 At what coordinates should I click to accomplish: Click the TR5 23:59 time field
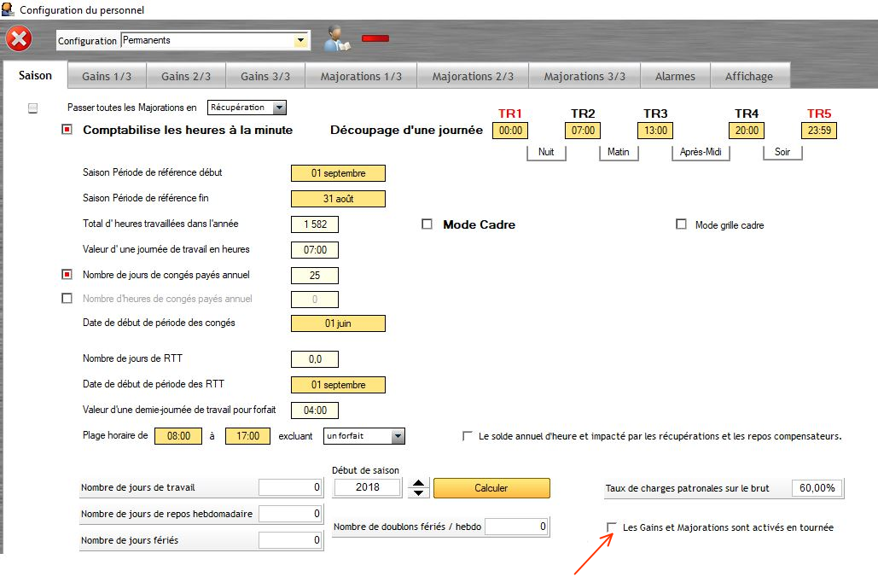point(819,131)
